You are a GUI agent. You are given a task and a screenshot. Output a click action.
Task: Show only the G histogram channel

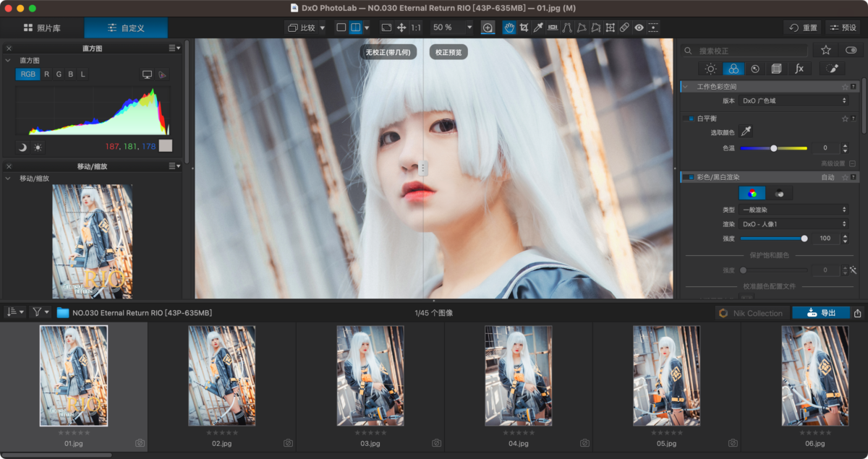59,74
